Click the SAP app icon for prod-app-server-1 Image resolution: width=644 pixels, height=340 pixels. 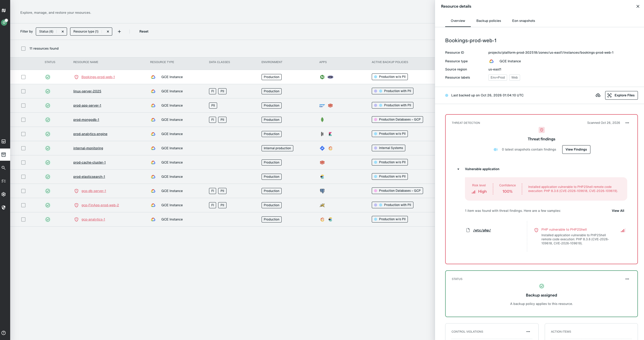(322, 106)
